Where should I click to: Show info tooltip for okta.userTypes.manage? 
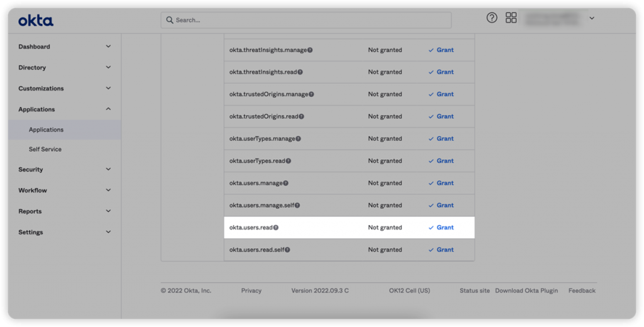(298, 139)
